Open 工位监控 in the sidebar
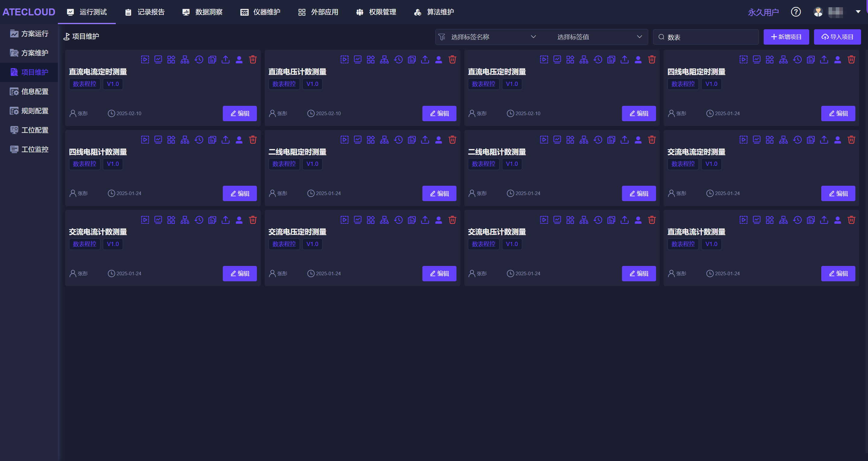The width and height of the screenshot is (868, 461). tap(29, 149)
